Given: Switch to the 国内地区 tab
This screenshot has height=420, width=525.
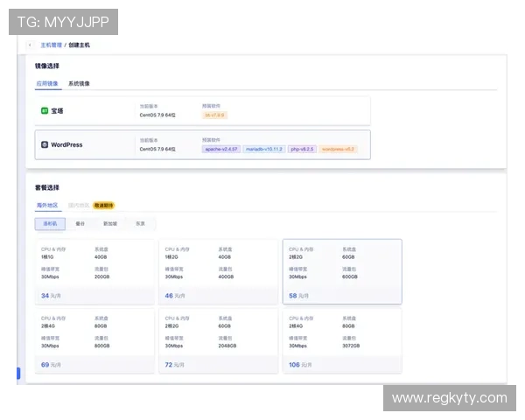Looking at the screenshot, I should point(79,206).
